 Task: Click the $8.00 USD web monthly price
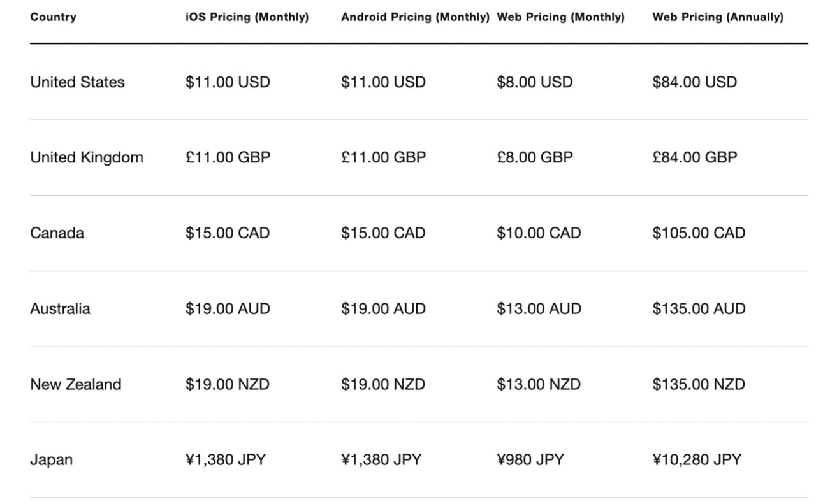click(x=534, y=82)
